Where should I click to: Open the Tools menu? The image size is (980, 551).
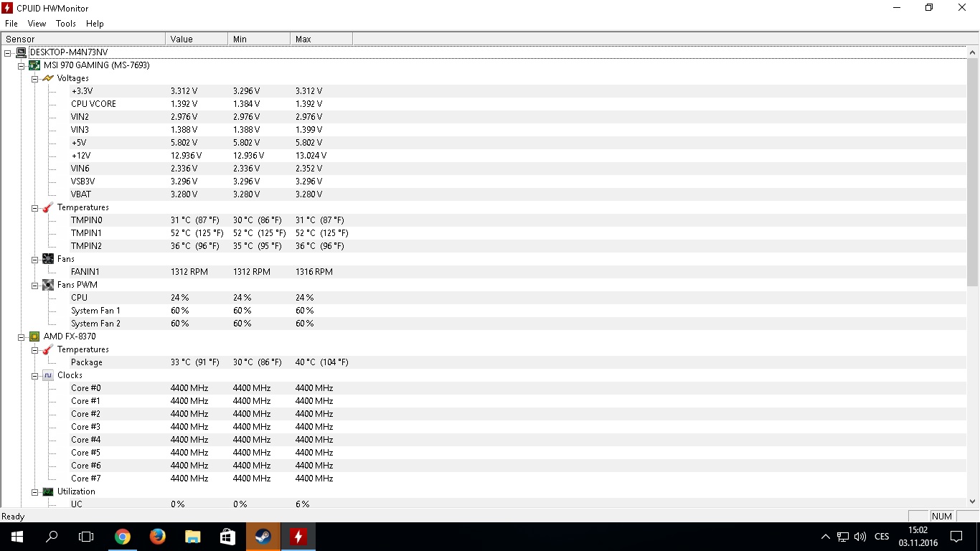tap(66, 24)
